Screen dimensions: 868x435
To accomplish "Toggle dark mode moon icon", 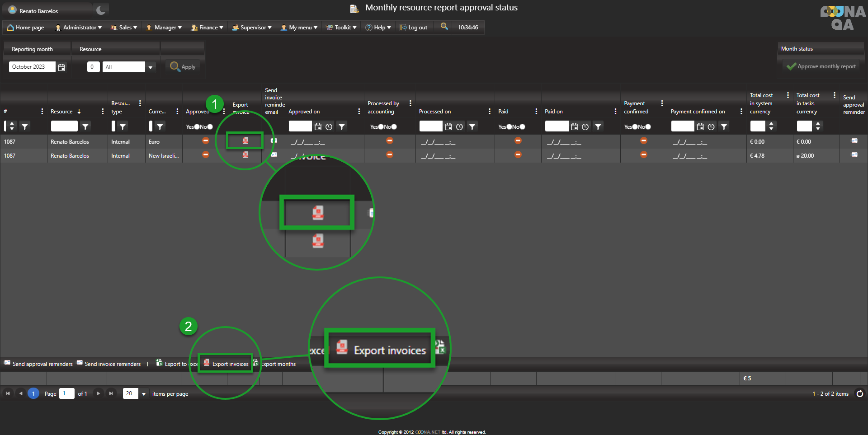I will (101, 10).
